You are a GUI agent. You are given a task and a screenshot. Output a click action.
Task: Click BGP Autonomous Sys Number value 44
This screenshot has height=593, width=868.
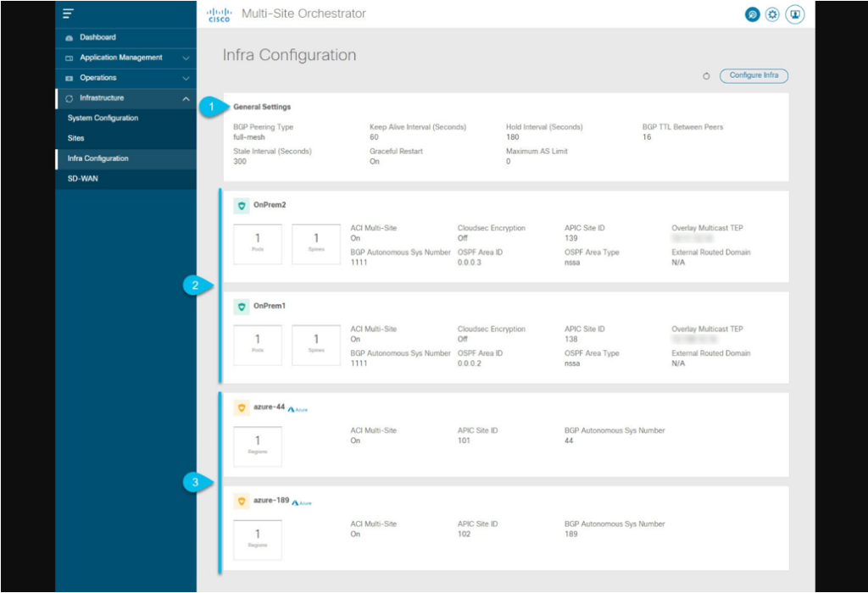point(569,441)
